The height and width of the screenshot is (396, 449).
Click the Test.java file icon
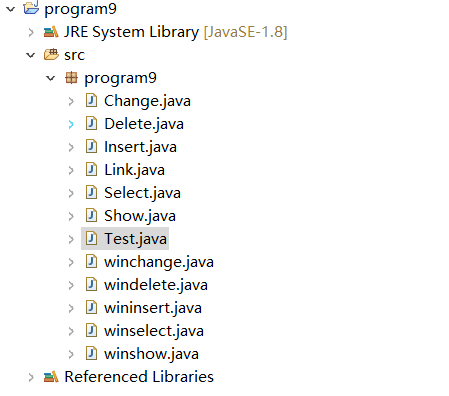pyautogui.click(x=91, y=238)
